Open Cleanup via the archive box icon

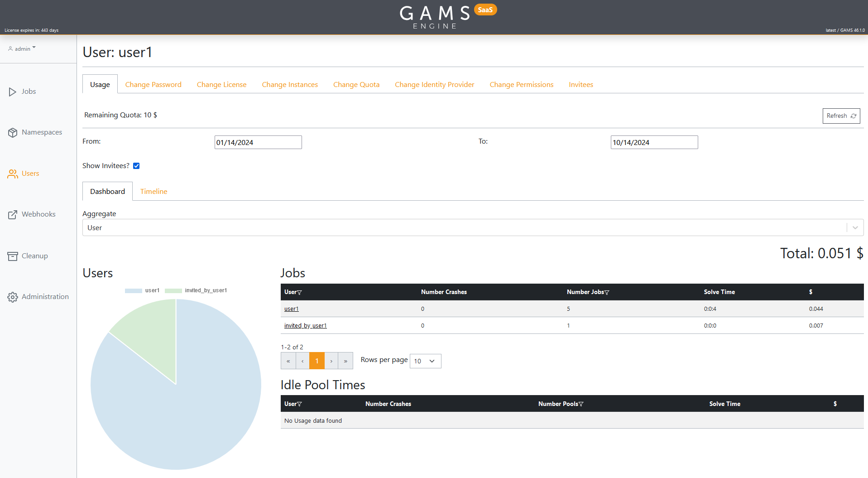[x=12, y=256]
